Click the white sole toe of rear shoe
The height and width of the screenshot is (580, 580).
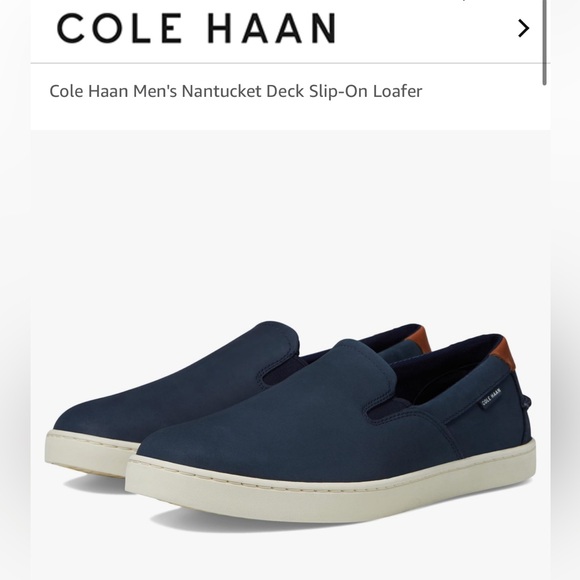[87, 454]
